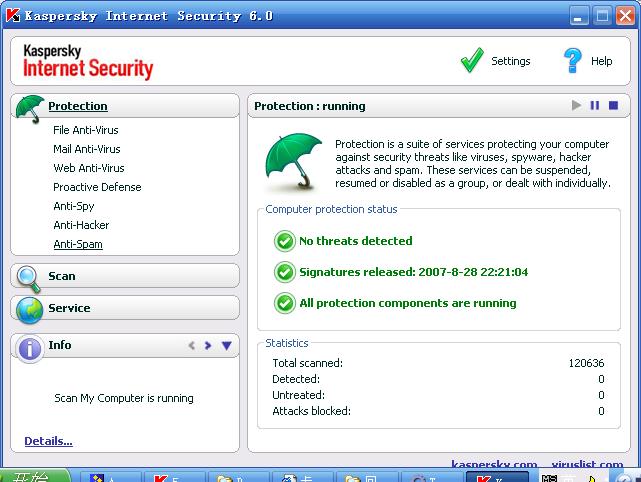This screenshot has width=641, height=482.
Task: Show next info message arrow
Action: pos(208,345)
